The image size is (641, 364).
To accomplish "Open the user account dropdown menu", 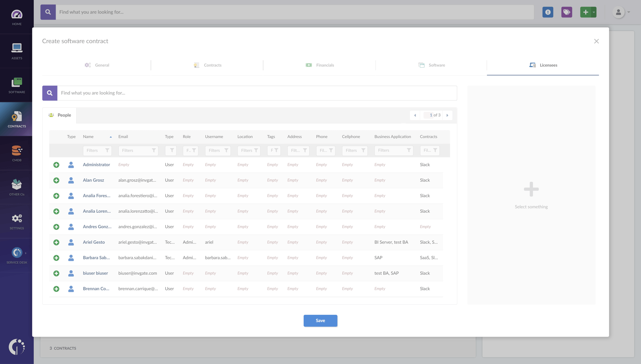I will coord(620,12).
